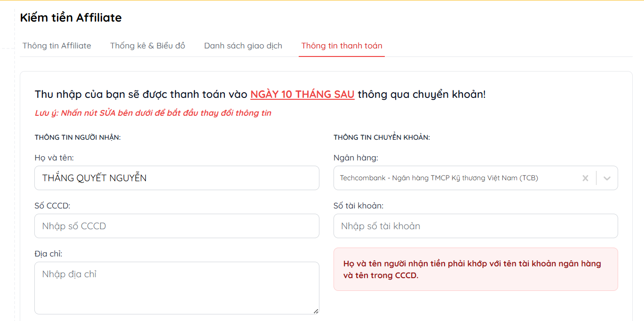Open the Thống kê & Biểu đồ tab
The width and height of the screenshot is (644, 321).
pos(148,46)
